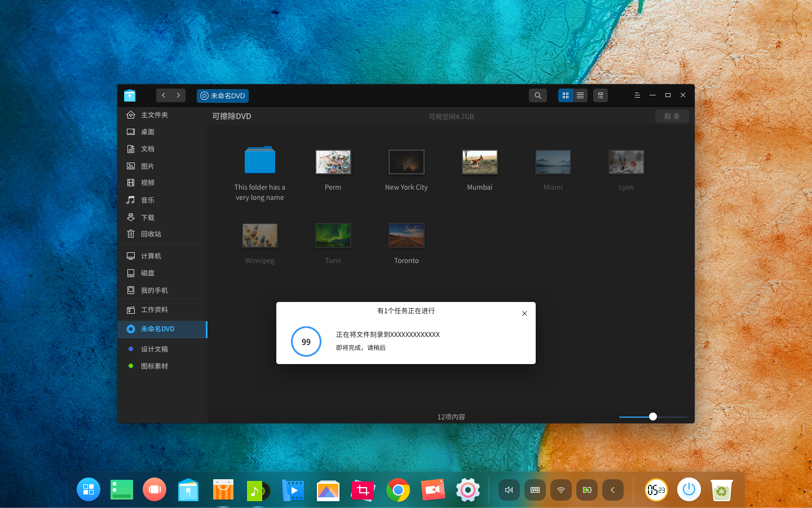Image resolution: width=812 pixels, height=508 pixels.
Task: Click the file manager logo in title bar
Action: (130, 95)
